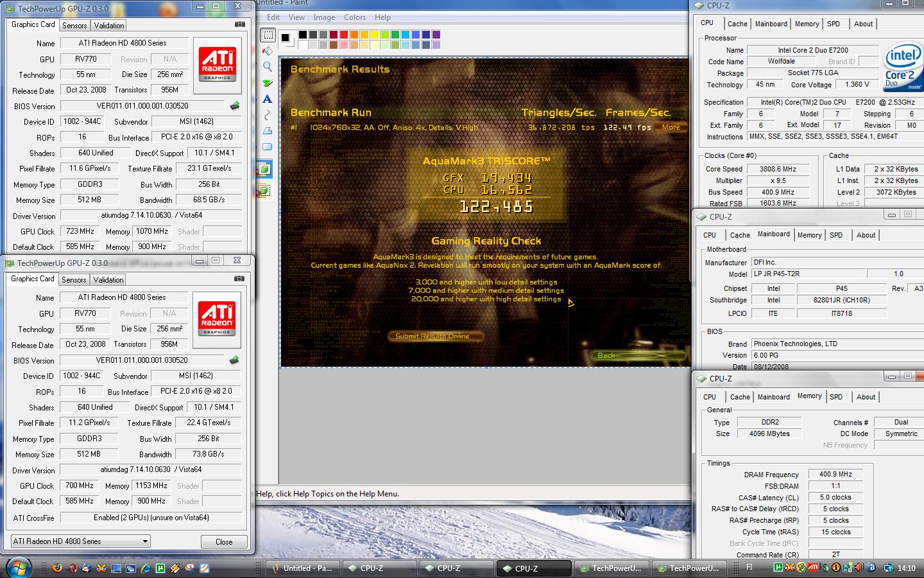Activate the Text tool in Paint
Image resolution: width=924 pixels, height=578 pixels.
[x=268, y=99]
